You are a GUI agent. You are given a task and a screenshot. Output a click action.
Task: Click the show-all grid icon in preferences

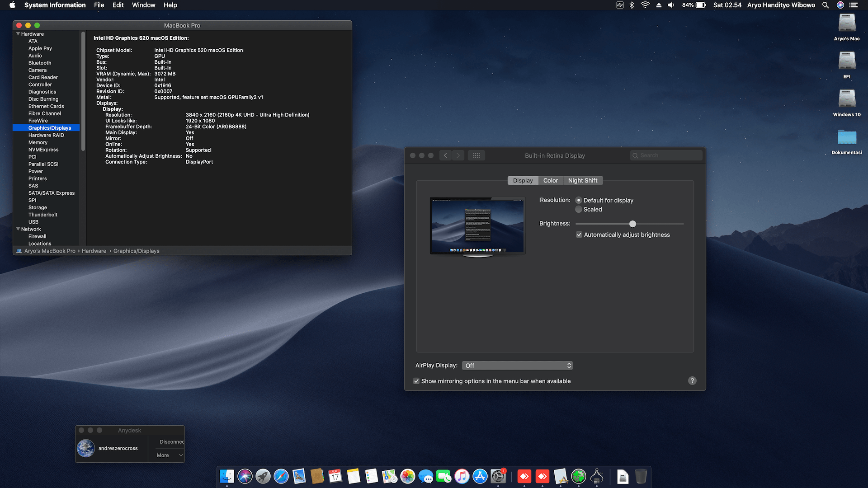tap(476, 155)
